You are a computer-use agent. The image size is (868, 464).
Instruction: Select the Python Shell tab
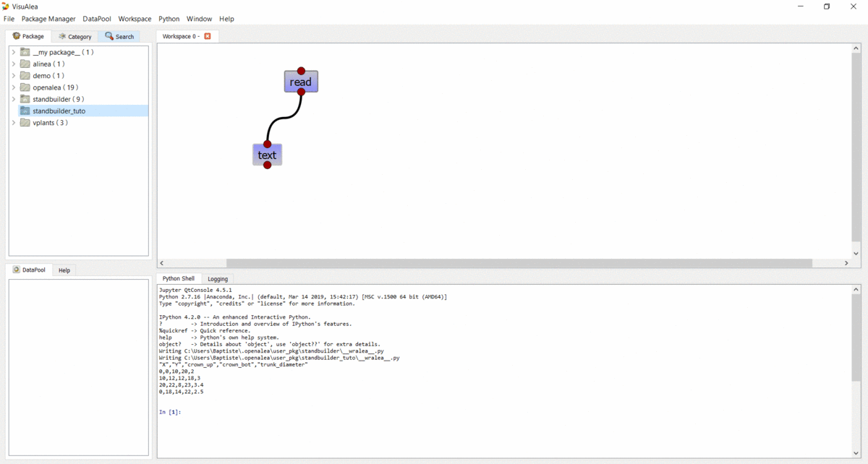tap(178, 278)
